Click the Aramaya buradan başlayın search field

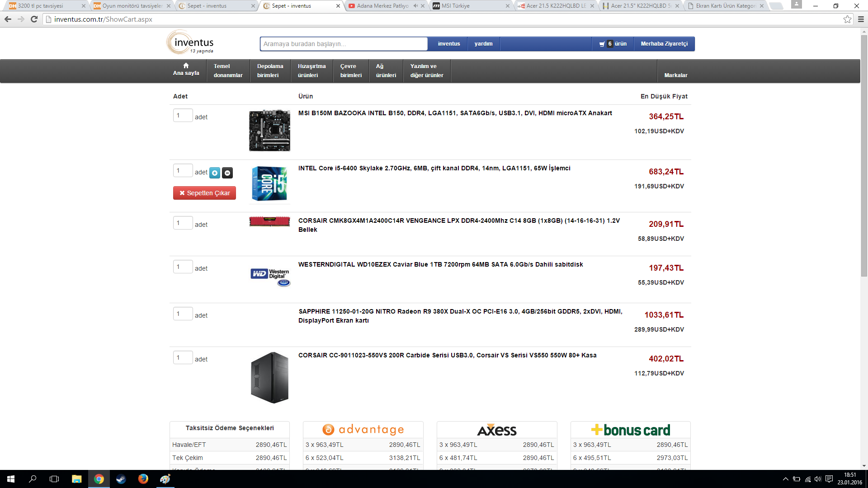[x=344, y=44]
